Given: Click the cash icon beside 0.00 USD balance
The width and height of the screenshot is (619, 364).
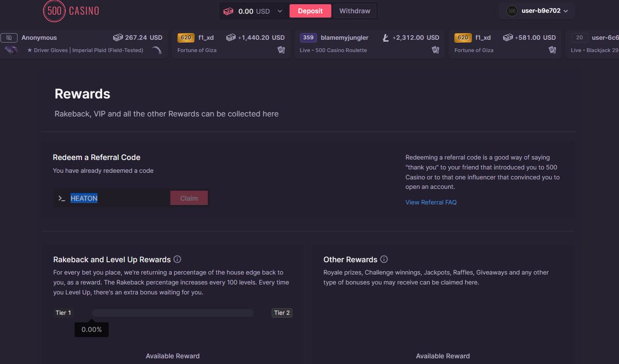Looking at the screenshot, I should click(228, 11).
